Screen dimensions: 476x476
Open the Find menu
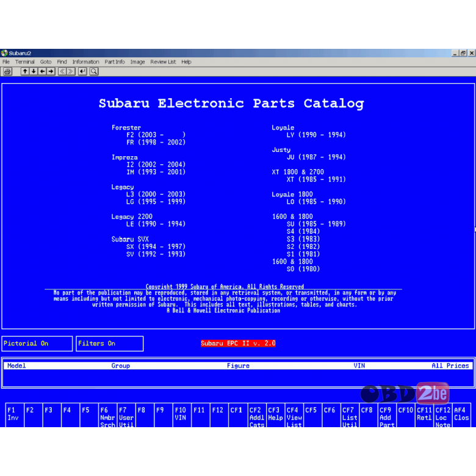coord(62,62)
